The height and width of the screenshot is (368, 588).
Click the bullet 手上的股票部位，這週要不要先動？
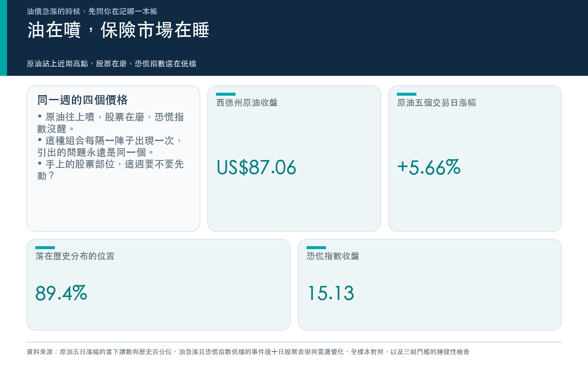[x=110, y=170]
